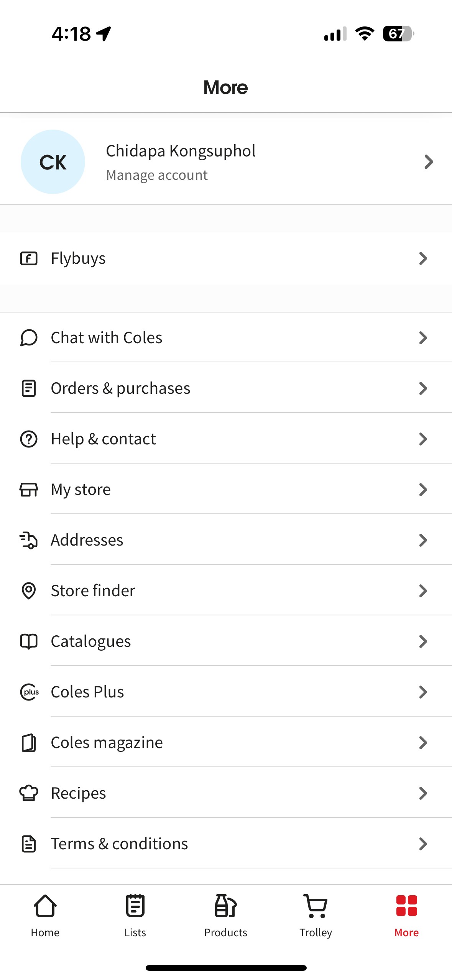
Task: Tap the Coles Plus badge icon
Action: pyautogui.click(x=29, y=692)
